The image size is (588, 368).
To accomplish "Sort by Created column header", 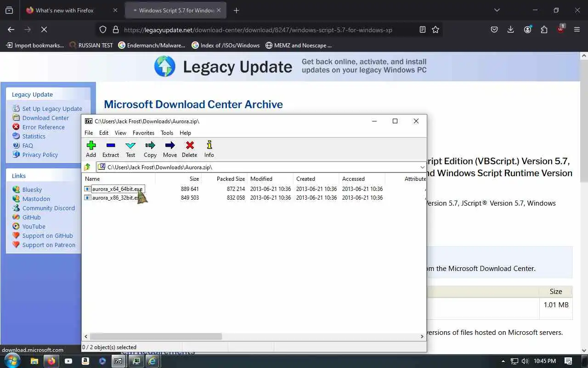I will coord(316,179).
